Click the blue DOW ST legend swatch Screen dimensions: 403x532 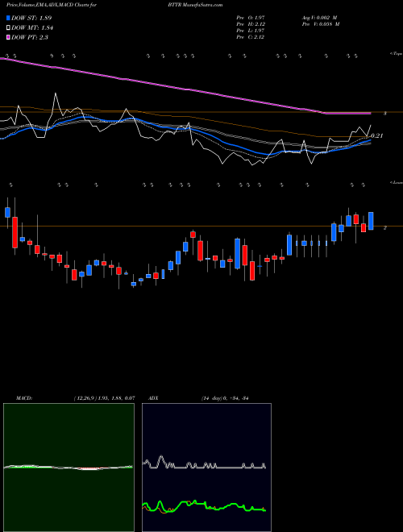[8, 18]
